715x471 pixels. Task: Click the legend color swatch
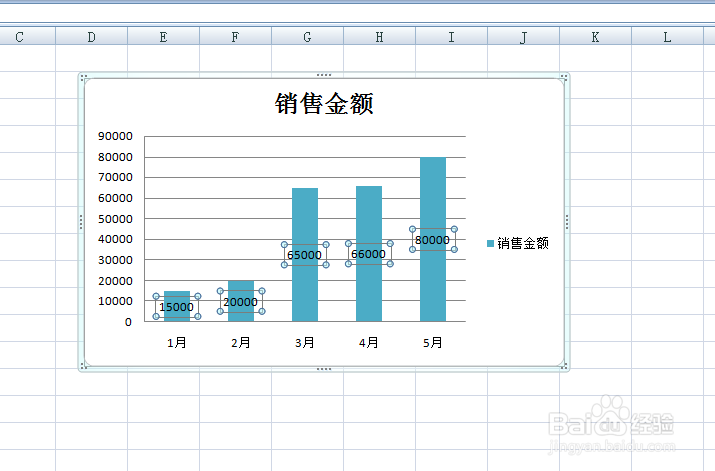491,243
